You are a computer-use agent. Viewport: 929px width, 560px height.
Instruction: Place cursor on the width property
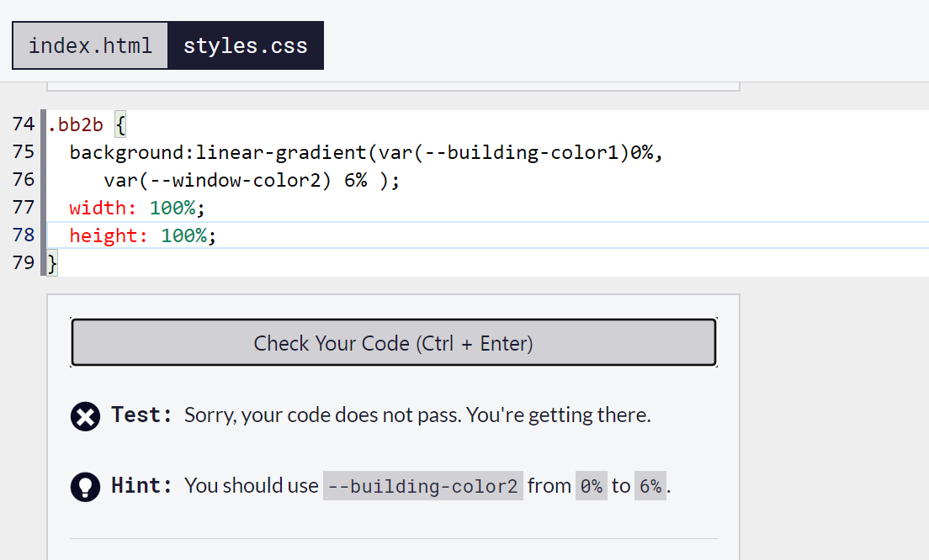click(103, 208)
